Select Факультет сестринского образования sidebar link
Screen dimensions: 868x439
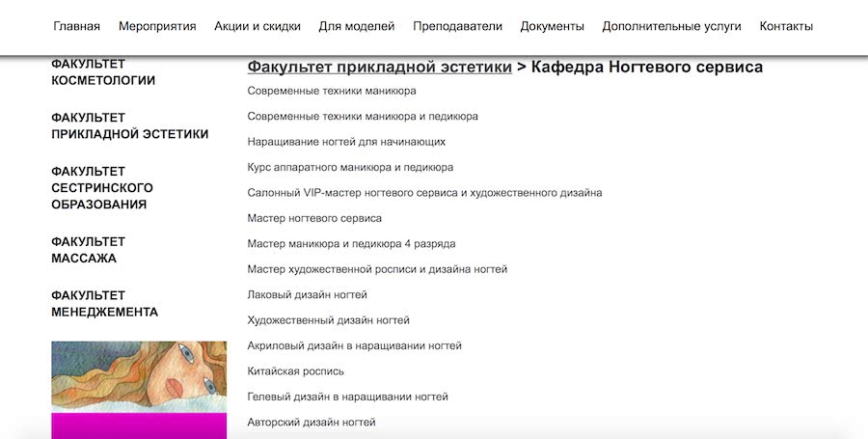point(102,188)
